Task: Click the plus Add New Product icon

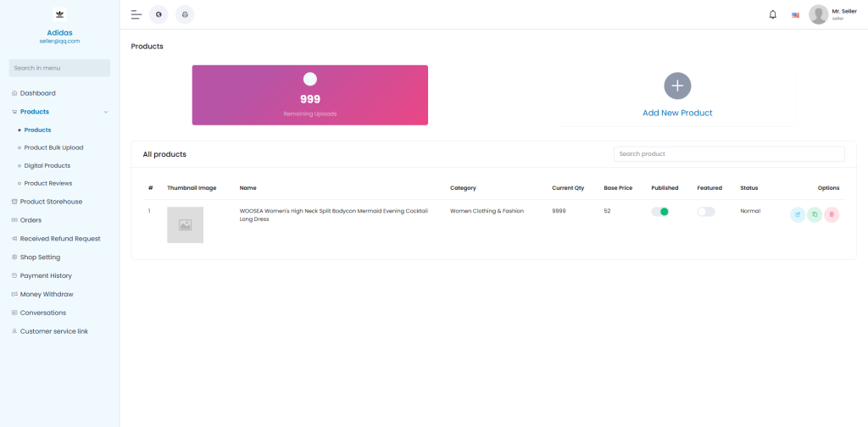Action: [677, 86]
